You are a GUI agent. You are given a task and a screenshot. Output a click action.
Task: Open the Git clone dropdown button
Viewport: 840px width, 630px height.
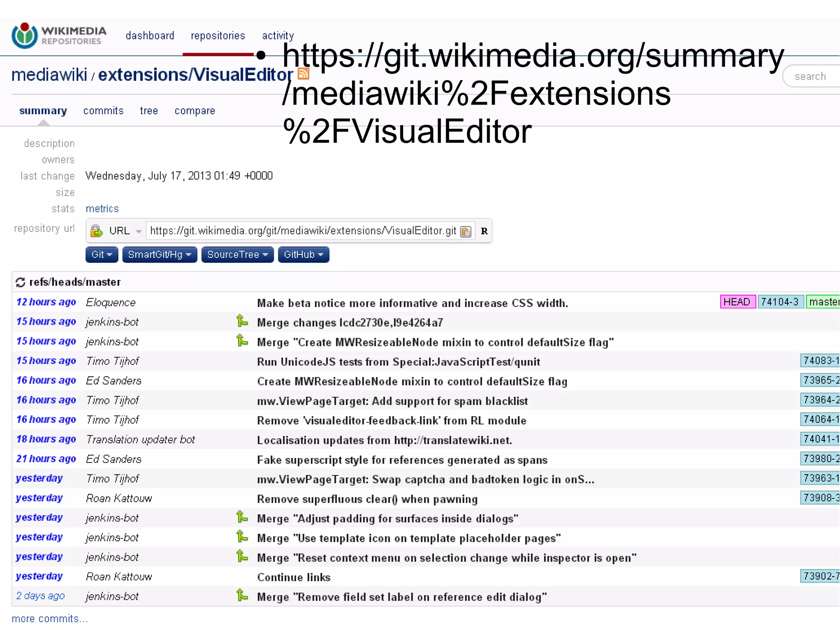point(102,254)
